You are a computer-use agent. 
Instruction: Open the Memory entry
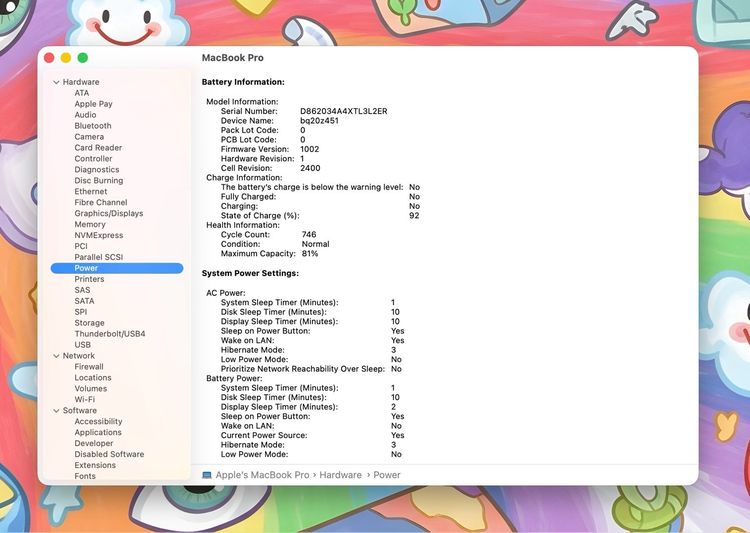click(89, 224)
